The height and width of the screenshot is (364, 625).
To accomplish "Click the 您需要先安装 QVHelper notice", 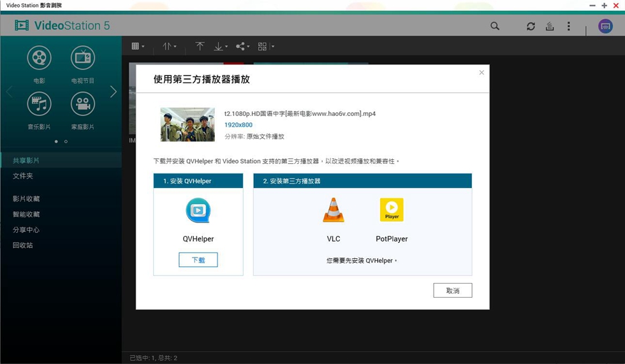I will [x=362, y=261].
